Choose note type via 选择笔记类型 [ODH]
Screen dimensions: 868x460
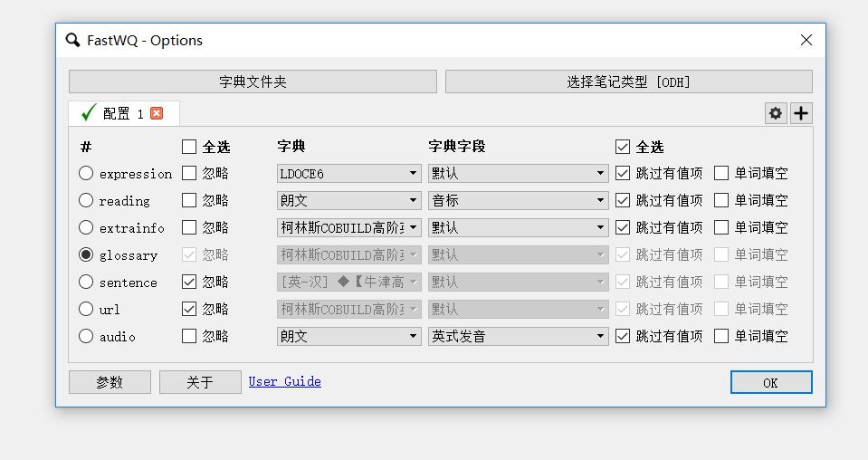628,81
